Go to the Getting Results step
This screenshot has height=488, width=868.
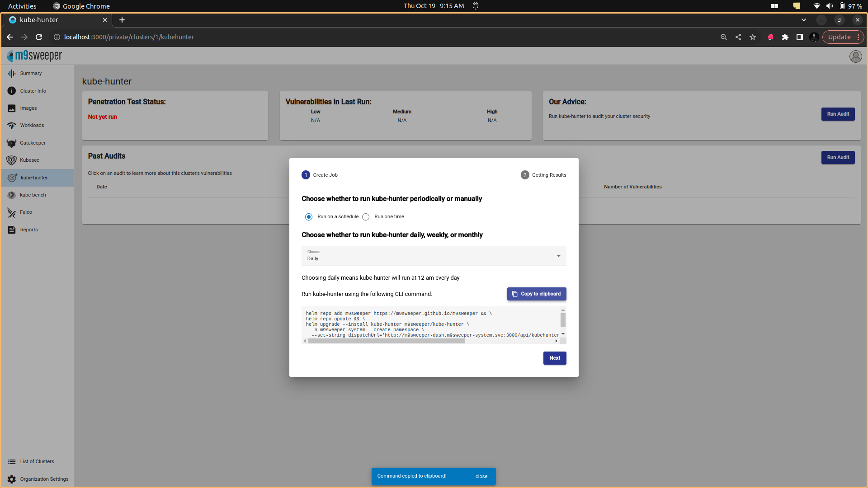543,175
